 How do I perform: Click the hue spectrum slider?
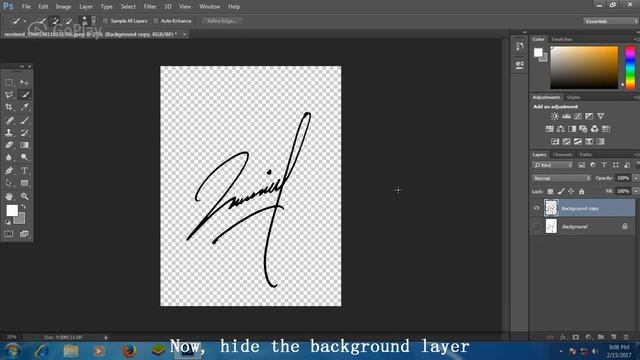(631, 67)
